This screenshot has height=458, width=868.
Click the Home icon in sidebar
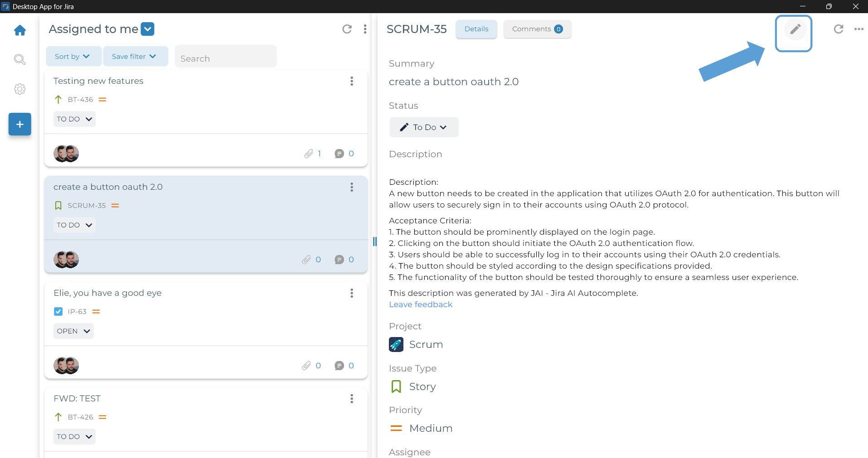tap(20, 30)
